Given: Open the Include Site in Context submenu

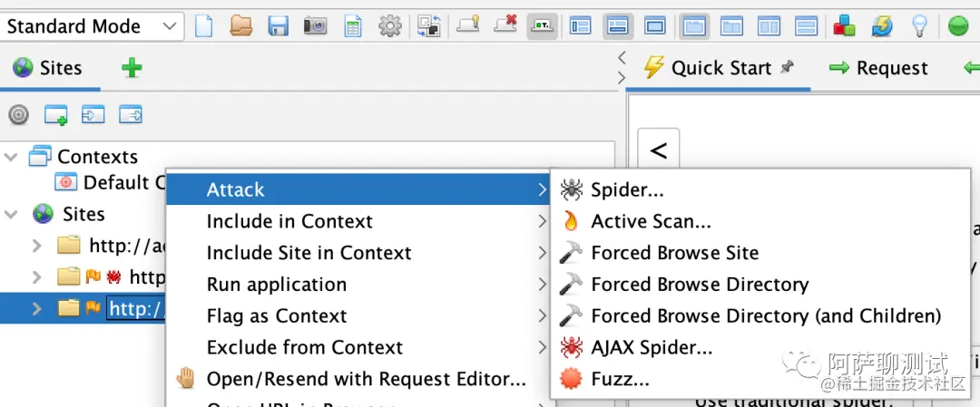Looking at the screenshot, I should (x=358, y=253).
